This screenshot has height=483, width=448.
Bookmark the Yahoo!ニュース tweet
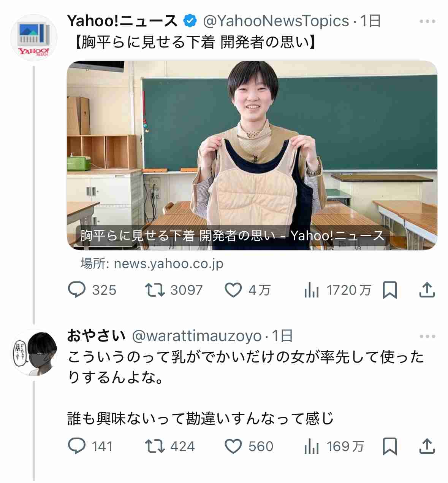click(x=389, y=290)
